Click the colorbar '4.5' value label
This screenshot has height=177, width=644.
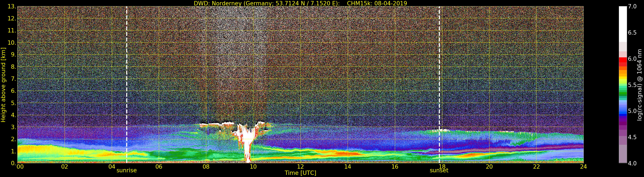click(632, 137)
